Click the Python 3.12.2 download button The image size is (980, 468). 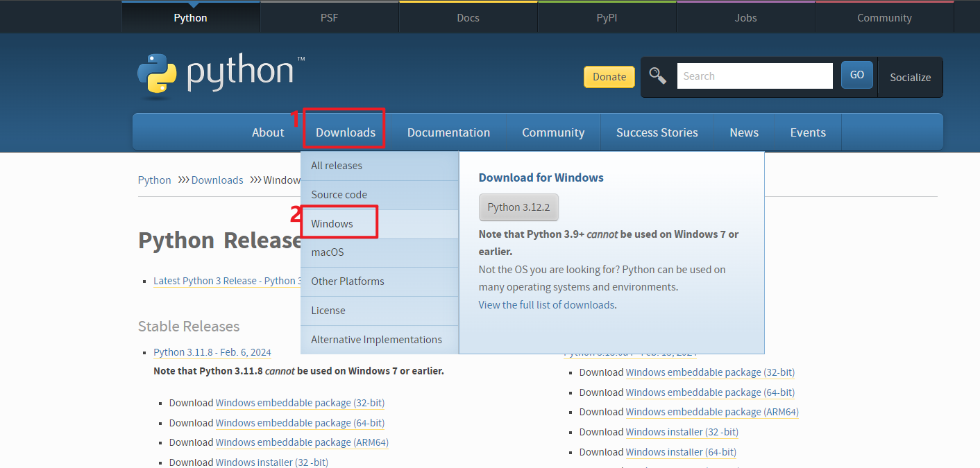click(x=518, y=207)
